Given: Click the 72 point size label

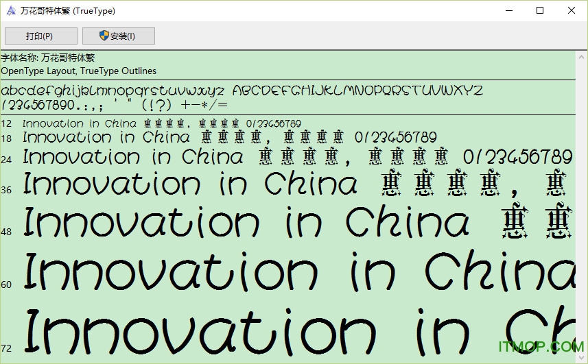Looking at the screenshot, I should click(7, 348).
